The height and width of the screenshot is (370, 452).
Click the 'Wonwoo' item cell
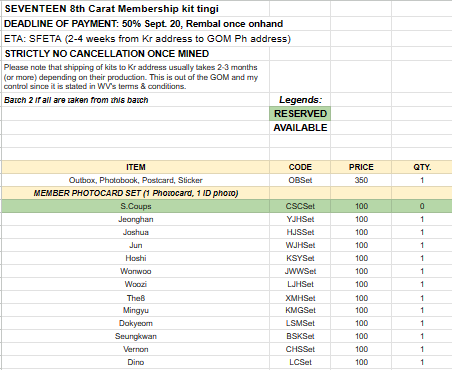[136, 271]
